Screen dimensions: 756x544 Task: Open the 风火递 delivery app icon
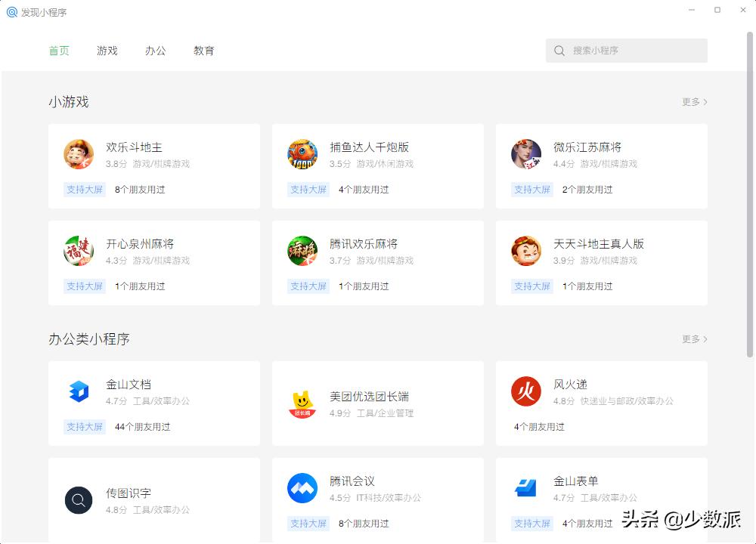(x=526, y=391)
